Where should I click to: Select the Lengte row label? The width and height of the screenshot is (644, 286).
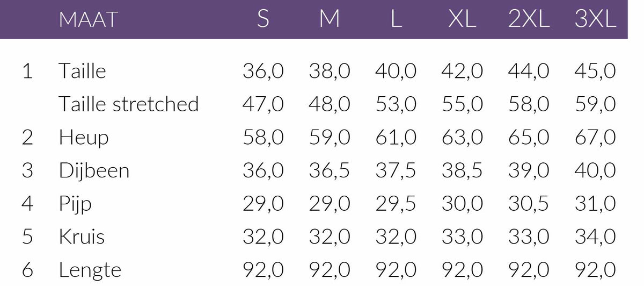pos(90,270)
